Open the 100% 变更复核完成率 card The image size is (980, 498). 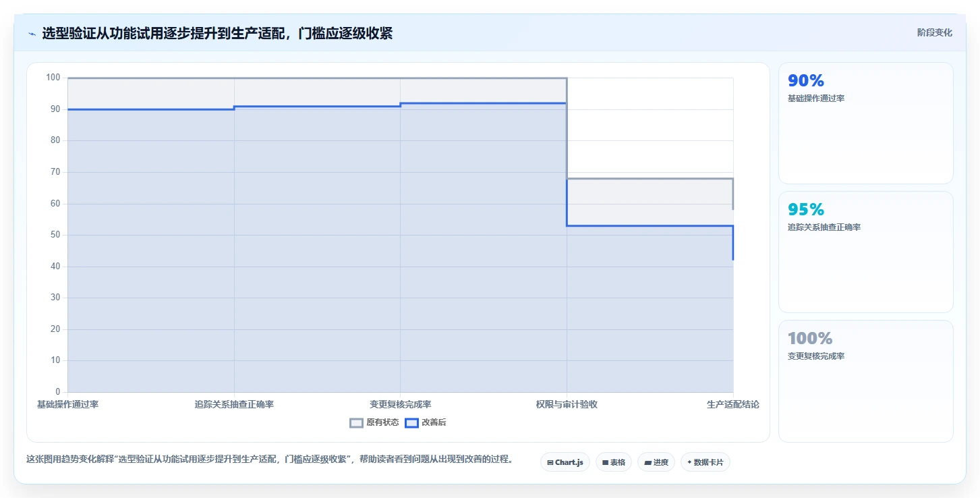pyautogui.click(x=866, y=381)
